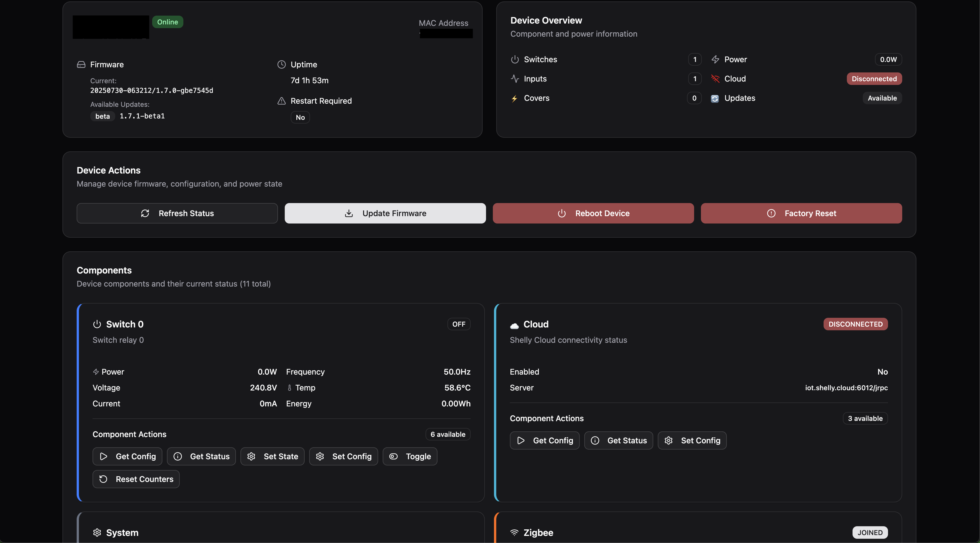Start the Update Firmware action
Screen dimensions: 980x543
(x=385, y=213)
